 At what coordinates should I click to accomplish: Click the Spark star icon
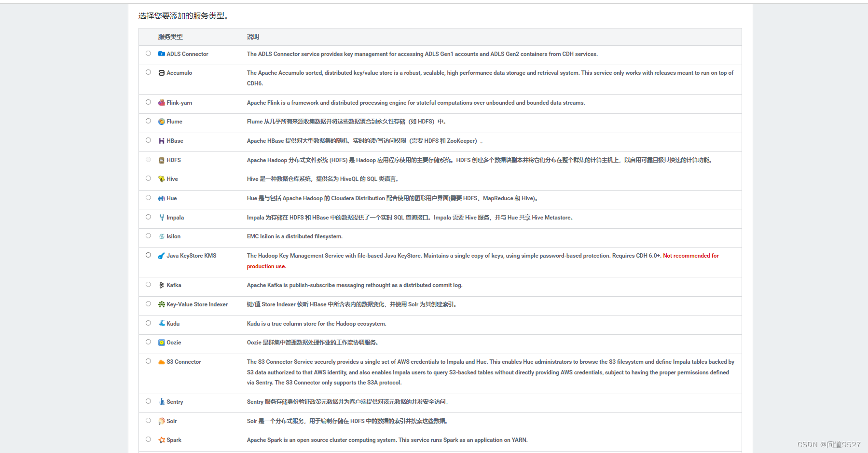(162, 440)
